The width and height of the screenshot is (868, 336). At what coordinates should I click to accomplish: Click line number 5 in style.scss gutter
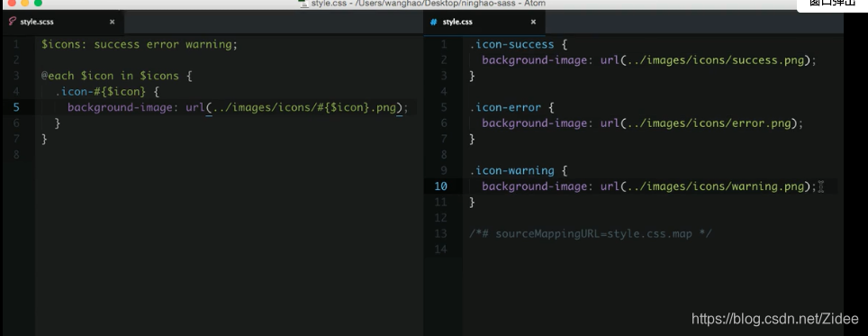click(x=16, y=107)
